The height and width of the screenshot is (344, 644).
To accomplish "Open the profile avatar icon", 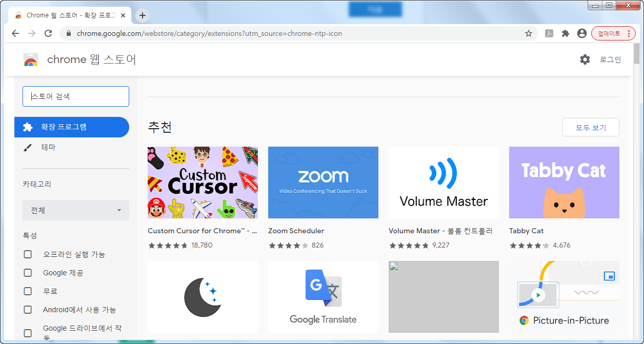I will click(x=581, y=33).
